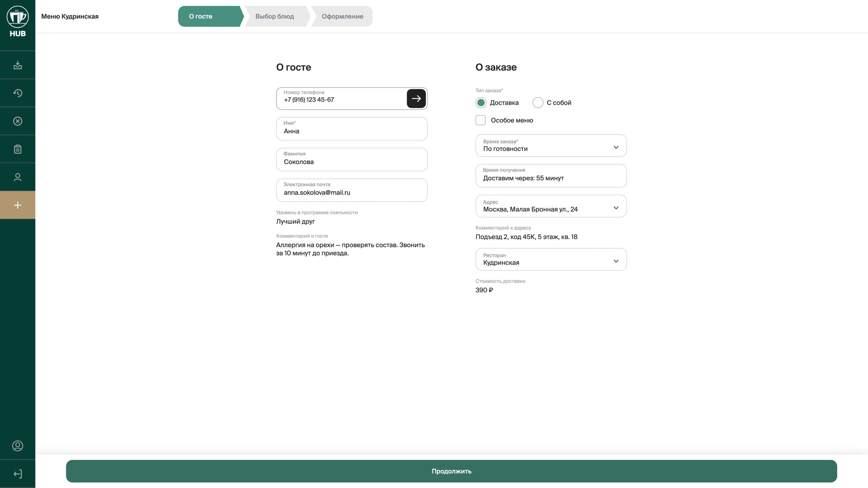
Task: Open order history clock icon
Action: pos(18,93)
